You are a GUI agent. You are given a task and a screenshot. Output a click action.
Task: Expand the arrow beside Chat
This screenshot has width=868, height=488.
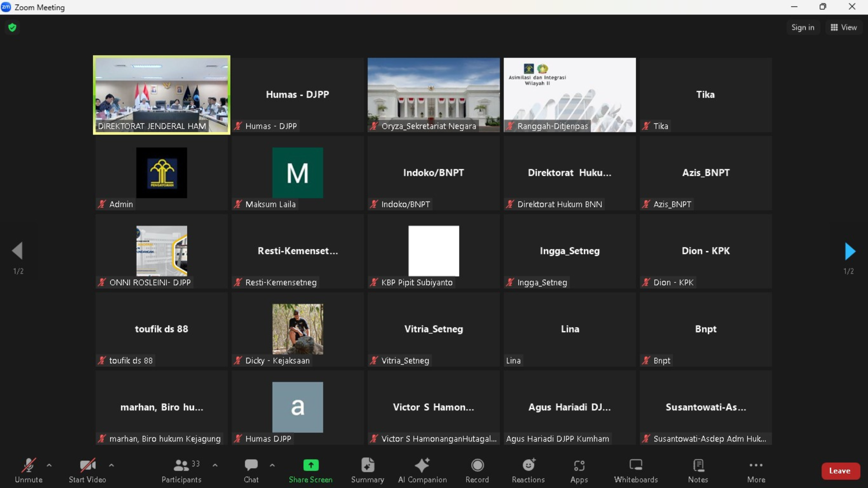[272, 465]
